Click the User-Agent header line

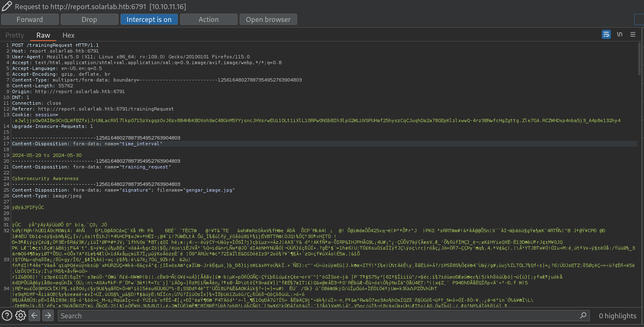[x=131, y=57]
